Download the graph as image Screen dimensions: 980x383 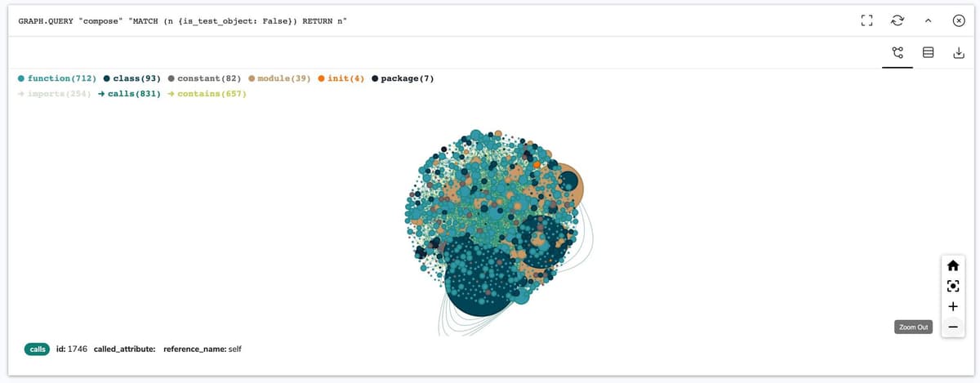[x=958, y=53]
